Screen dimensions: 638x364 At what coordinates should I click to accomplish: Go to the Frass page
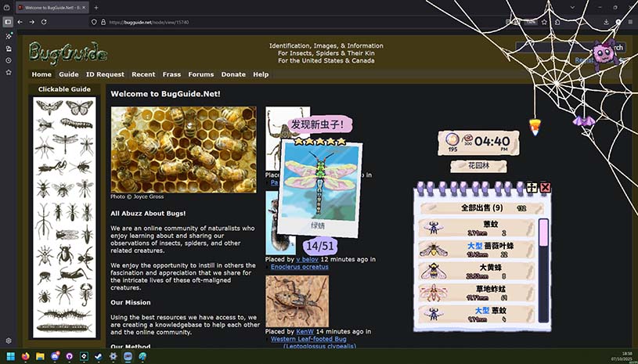coord(171,74)
